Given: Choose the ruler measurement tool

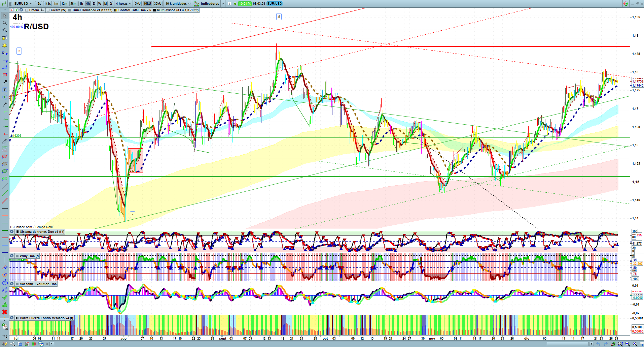Looking at the screenshot, I should tap(4, 141).
